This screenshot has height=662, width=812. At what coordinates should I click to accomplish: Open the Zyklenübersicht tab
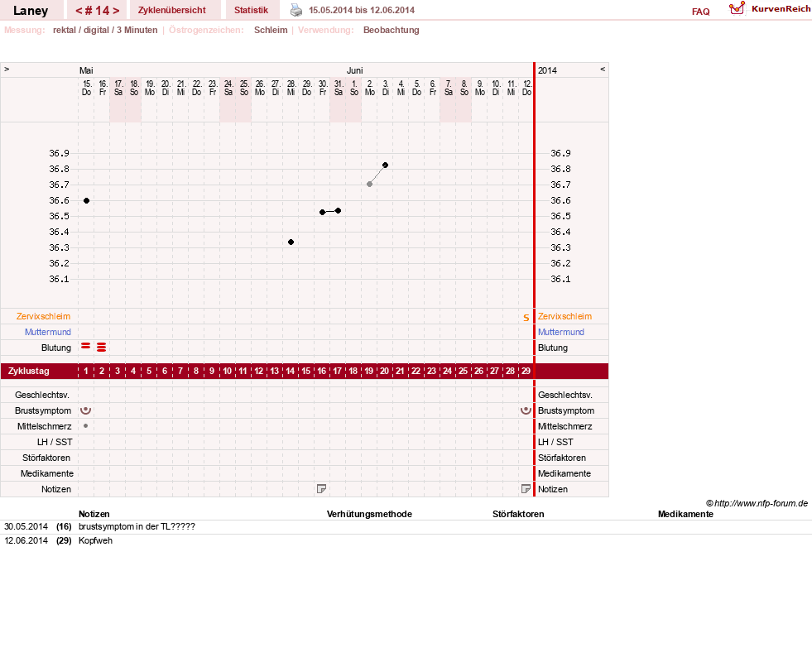[x=172, y=10]
